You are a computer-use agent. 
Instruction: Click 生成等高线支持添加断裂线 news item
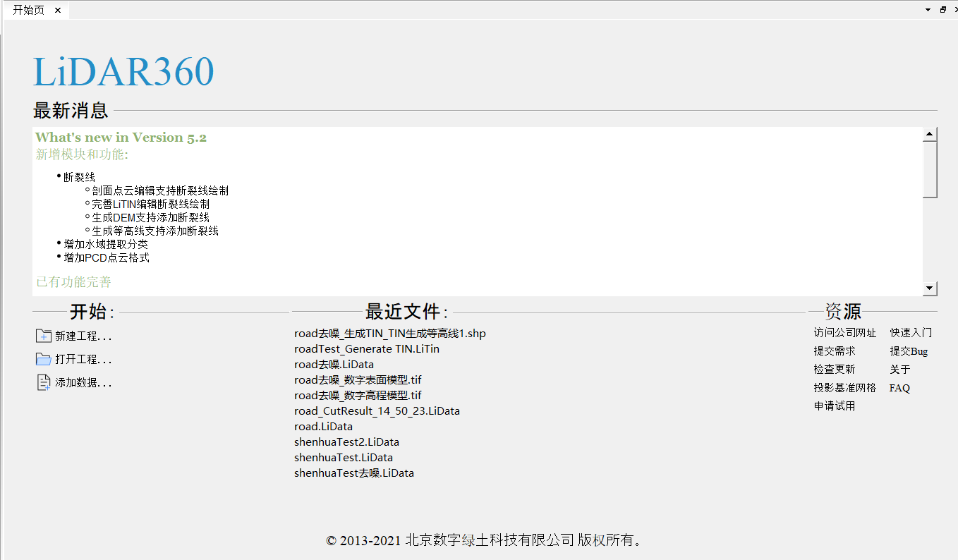point(155,231)
